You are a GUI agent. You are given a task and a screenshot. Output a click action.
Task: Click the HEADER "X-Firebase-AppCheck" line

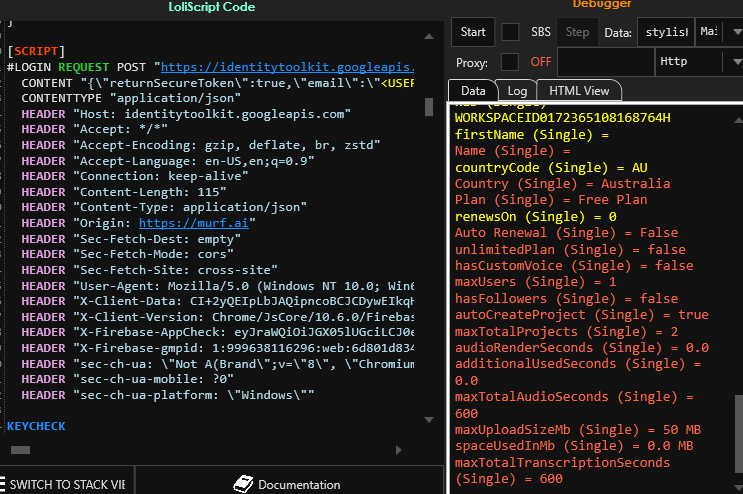218,332
